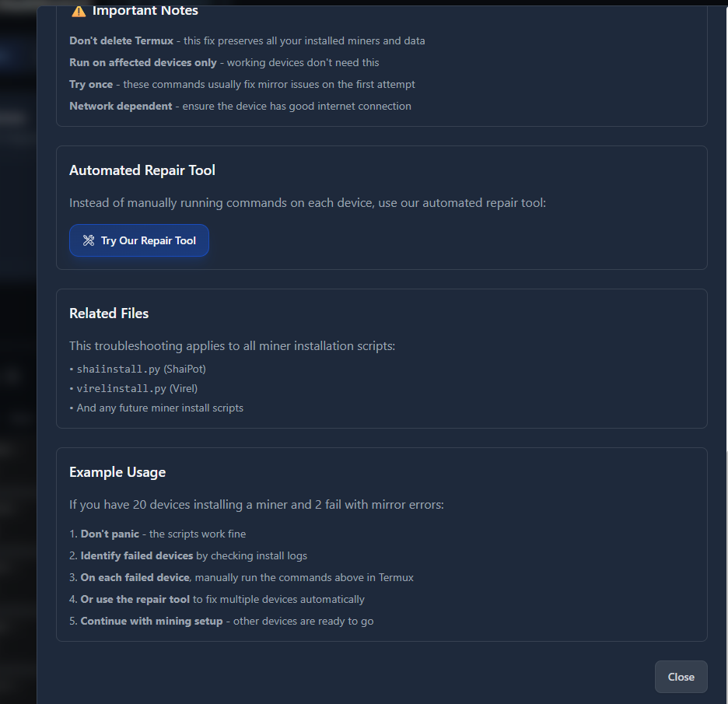Click the wrench icon in the repair button
The image size is (728, 704).
coord(89,241)
